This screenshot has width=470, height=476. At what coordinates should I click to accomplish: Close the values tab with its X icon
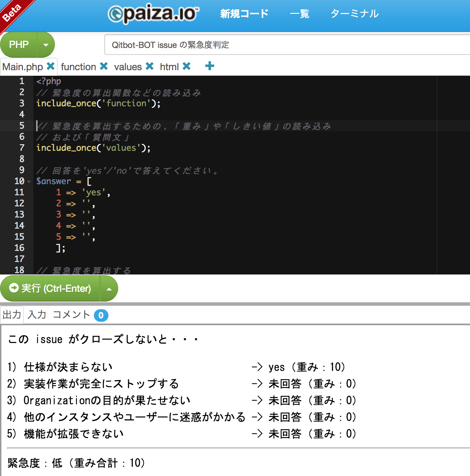click(149, 66)
